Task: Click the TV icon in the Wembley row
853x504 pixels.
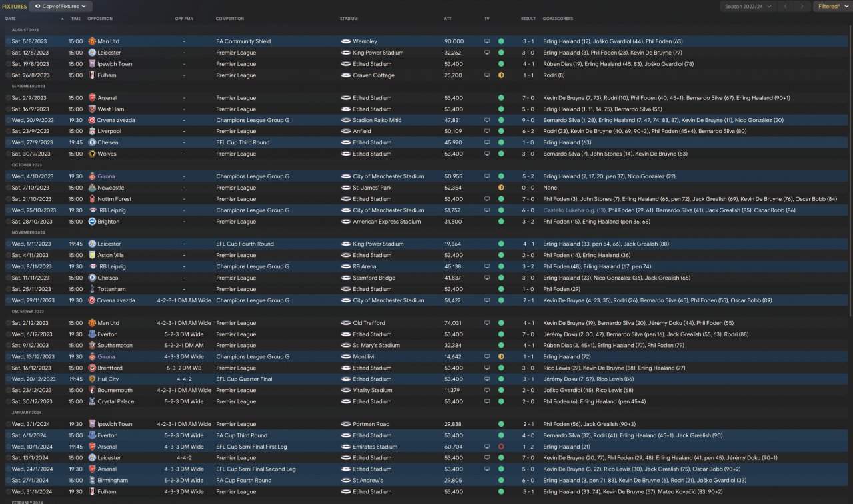Action: pyautogui.click(x=487, y=41)
